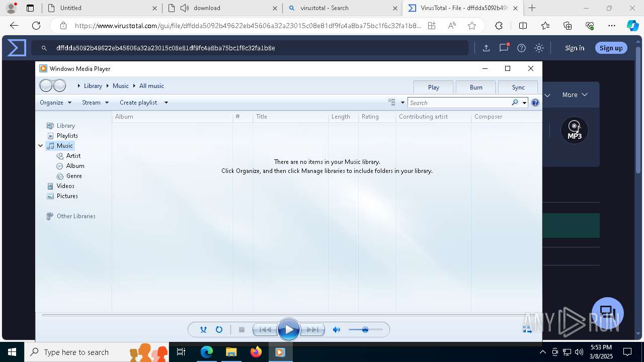
Task: Mute the Media Player volume
Action: click(x=337, y=330)
